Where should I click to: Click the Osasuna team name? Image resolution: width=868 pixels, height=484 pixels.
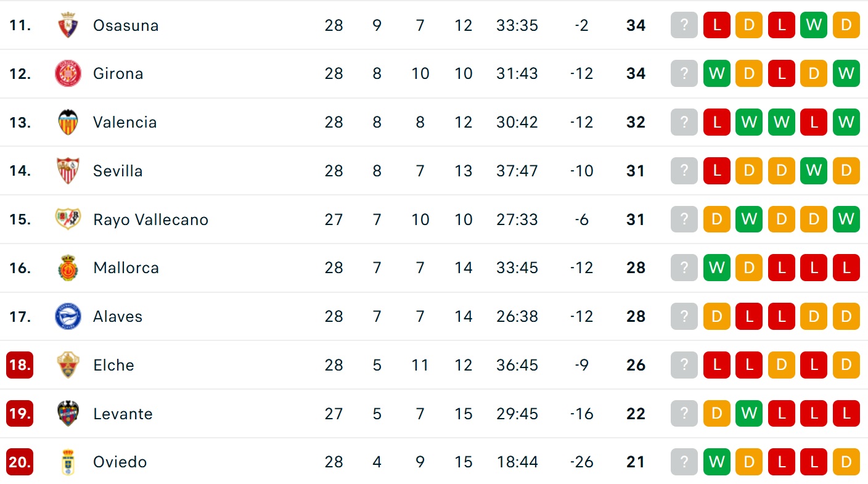pyautogui.click(x=126, y=25)
